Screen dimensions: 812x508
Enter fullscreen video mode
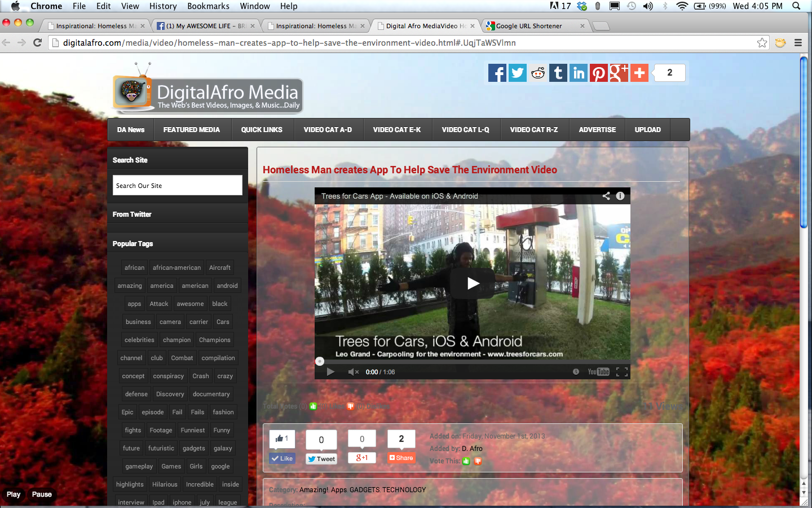(x=622, y=371)
